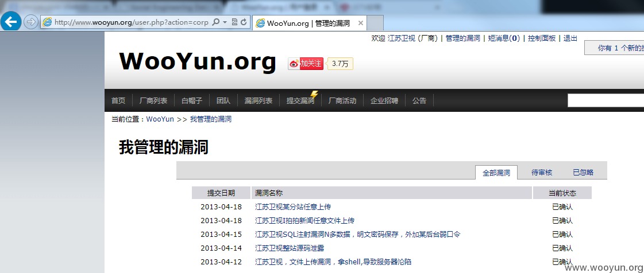This screenshot has height=273, width=644.
Task: Click the WooYun breadcrumb link
Action: [x=160, y=119]
